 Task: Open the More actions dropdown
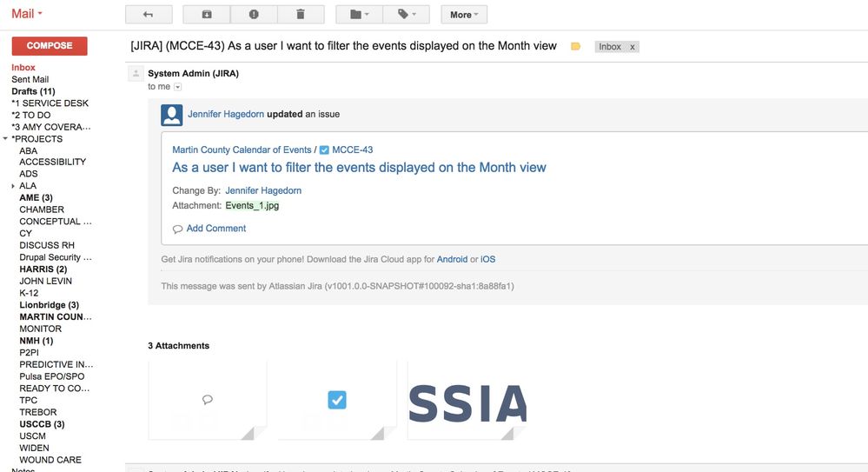[464, 15]
